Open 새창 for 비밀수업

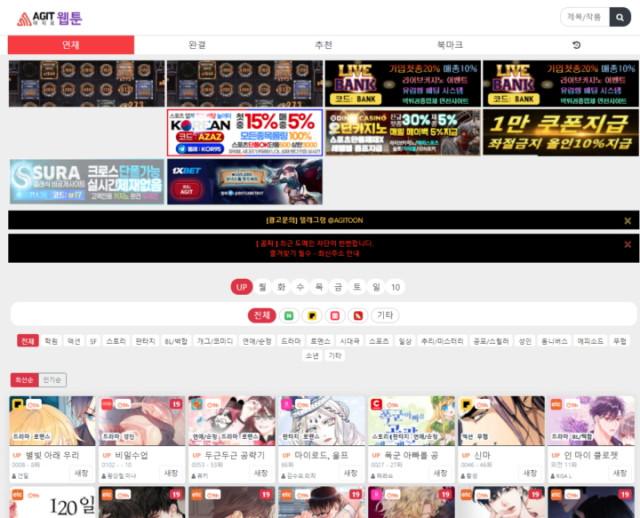click(171, 473)
